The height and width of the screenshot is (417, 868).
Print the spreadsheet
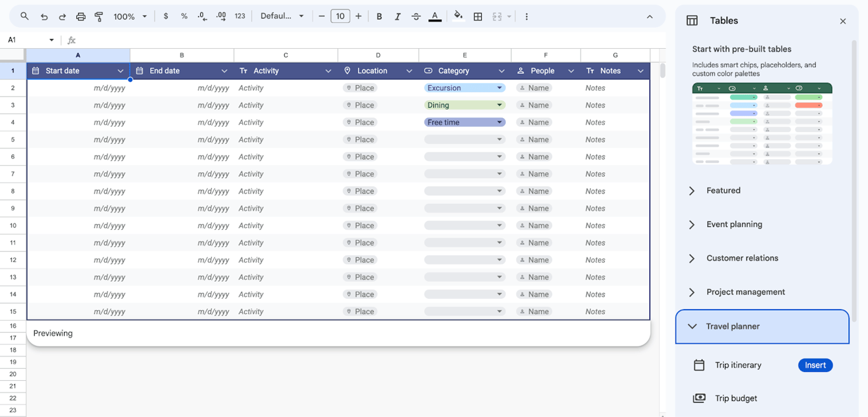[81, 17]
